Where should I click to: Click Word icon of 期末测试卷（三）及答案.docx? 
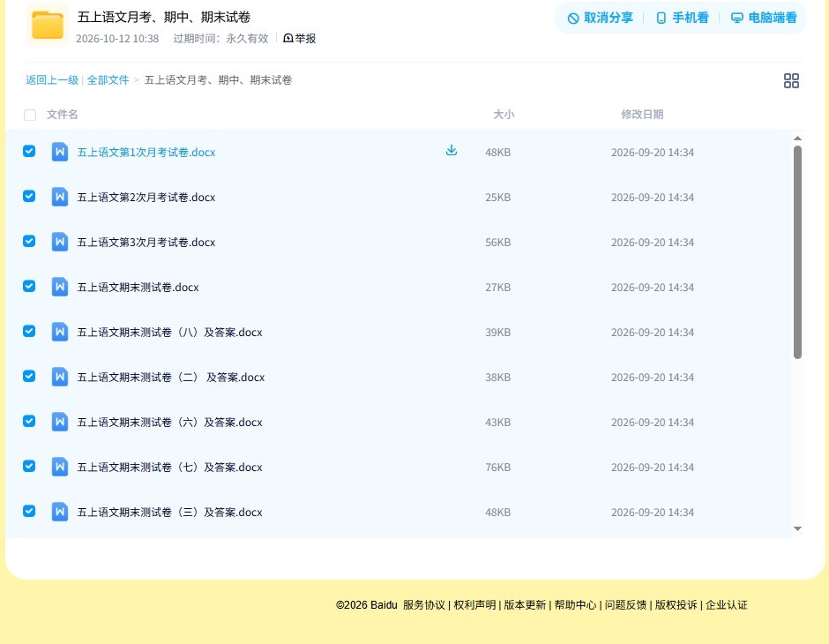click(x=60, y=512)
